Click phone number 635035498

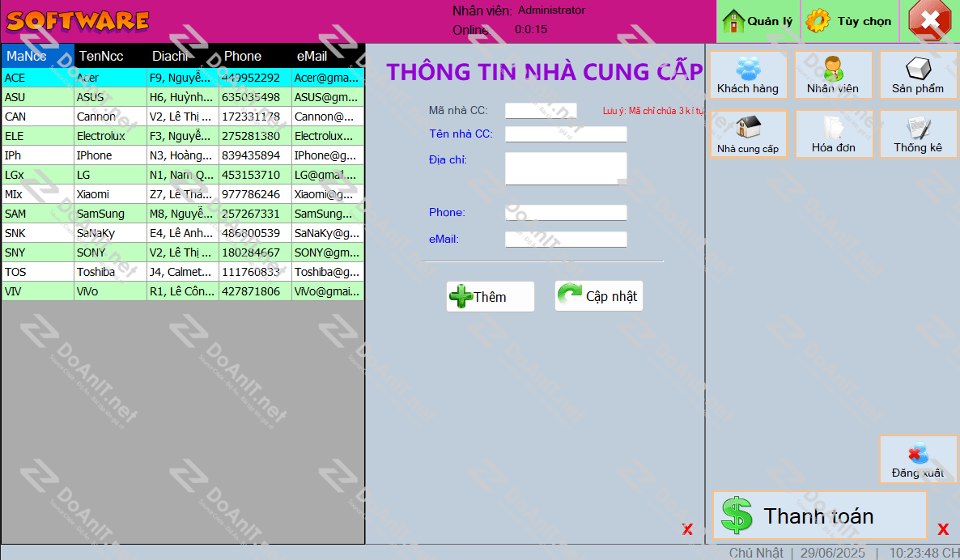click(x=255, y=97)
